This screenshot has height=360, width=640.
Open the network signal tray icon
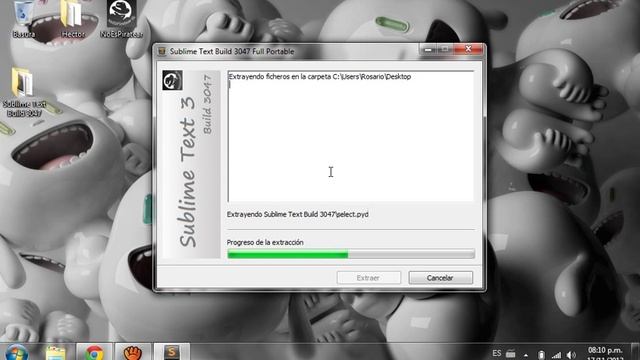(x=556, y=355)
